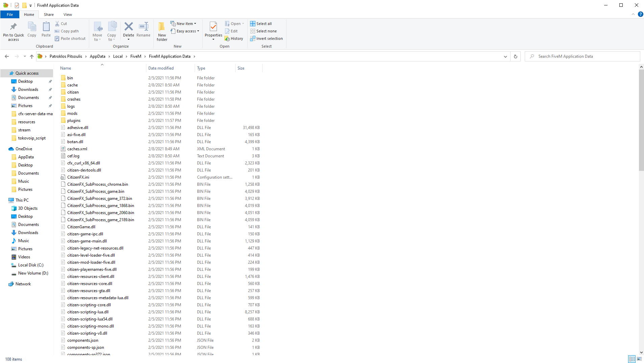
Task: Go up one folder level
Action: [x=32, y=56]
